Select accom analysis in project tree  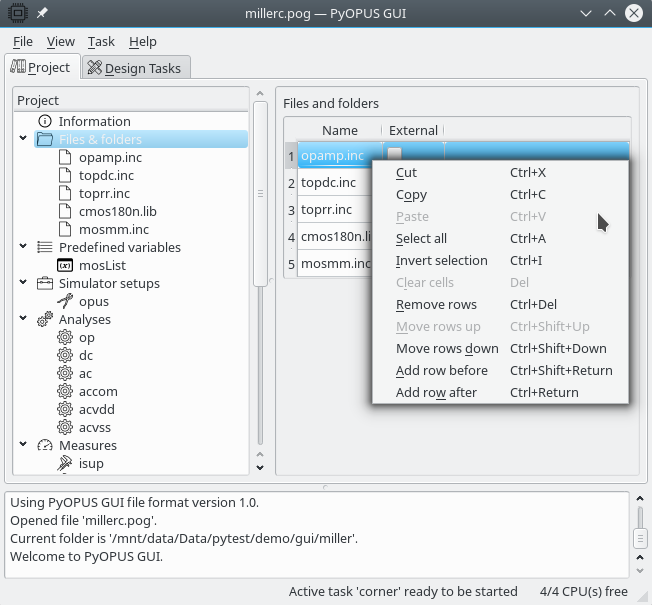(x=98, y=391)
